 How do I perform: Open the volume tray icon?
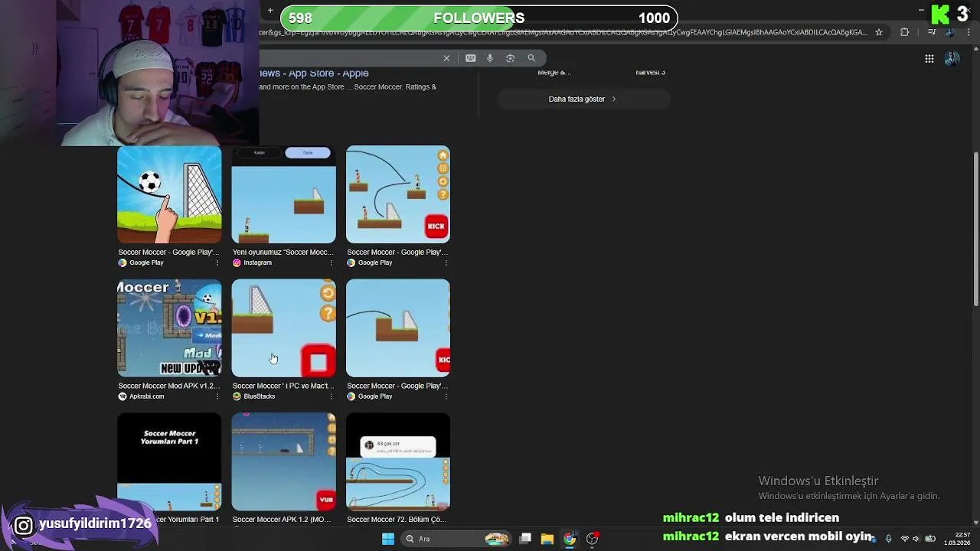[x=916, y=539]
